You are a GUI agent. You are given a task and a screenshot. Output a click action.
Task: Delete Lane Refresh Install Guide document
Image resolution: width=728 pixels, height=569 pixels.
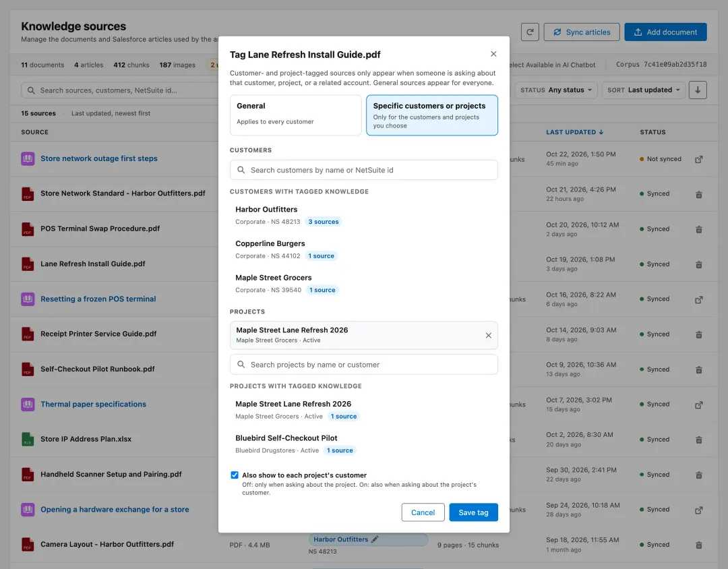(x=698, y=265)
